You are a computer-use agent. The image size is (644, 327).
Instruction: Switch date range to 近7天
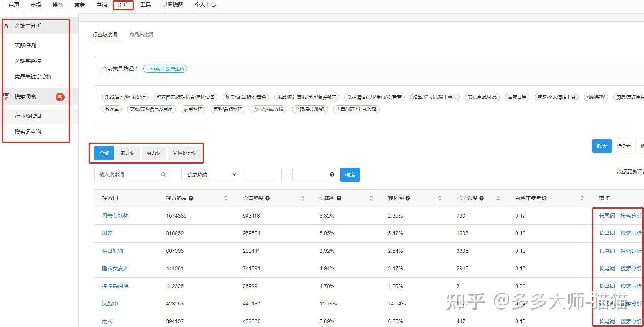[624, 146]
